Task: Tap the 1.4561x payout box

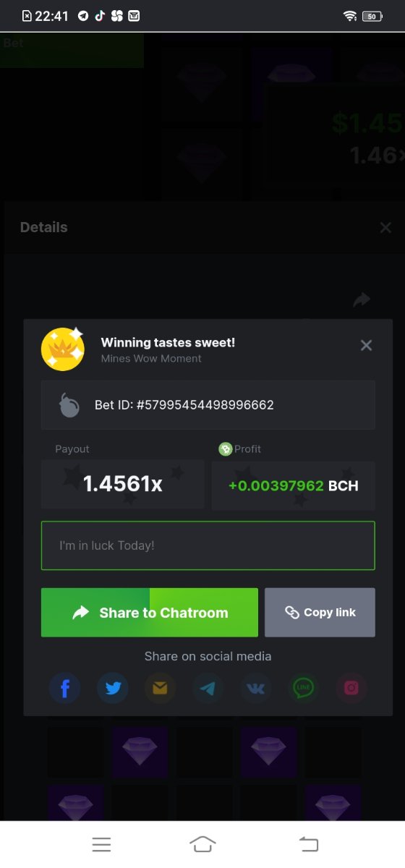Action: [x=123, y=485]
